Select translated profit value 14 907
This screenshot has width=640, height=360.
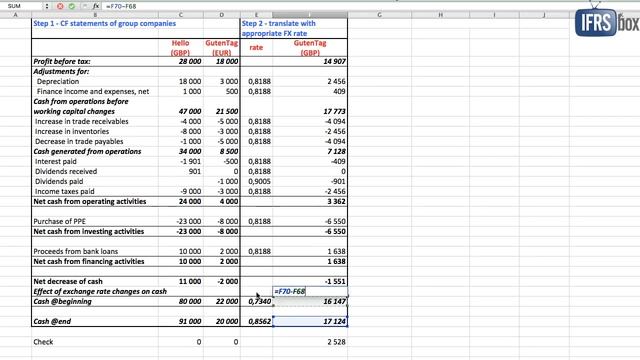310,62
